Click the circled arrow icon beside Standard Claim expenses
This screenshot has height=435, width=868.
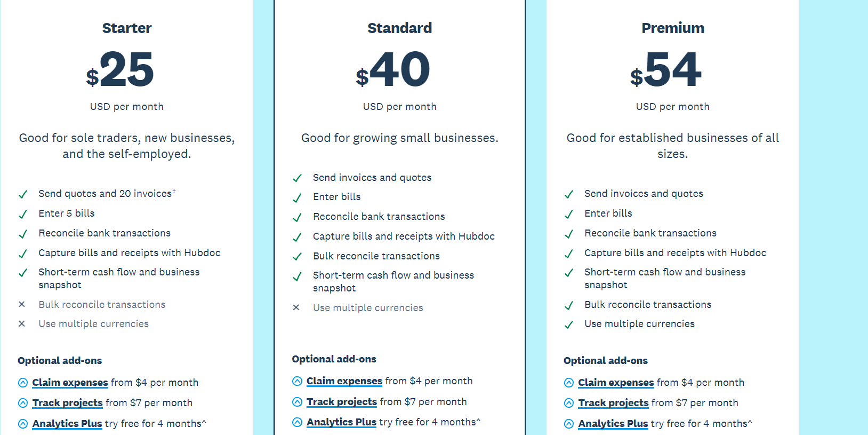pos(297,381)
